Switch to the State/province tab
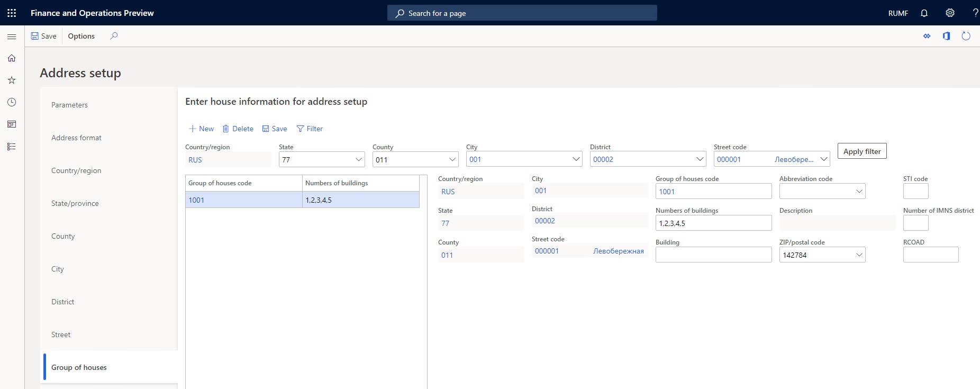 coord(75,203)
